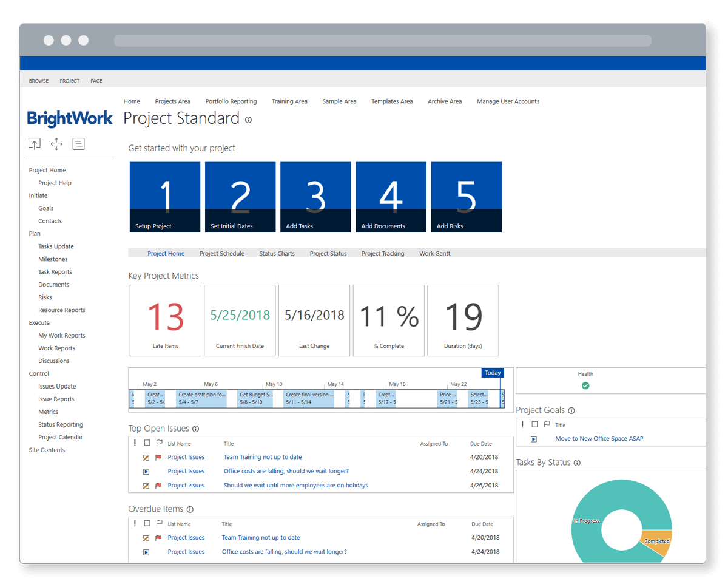Click the Set Initial Dates tile
Screen dimensions: 728x587
[240, 197]
